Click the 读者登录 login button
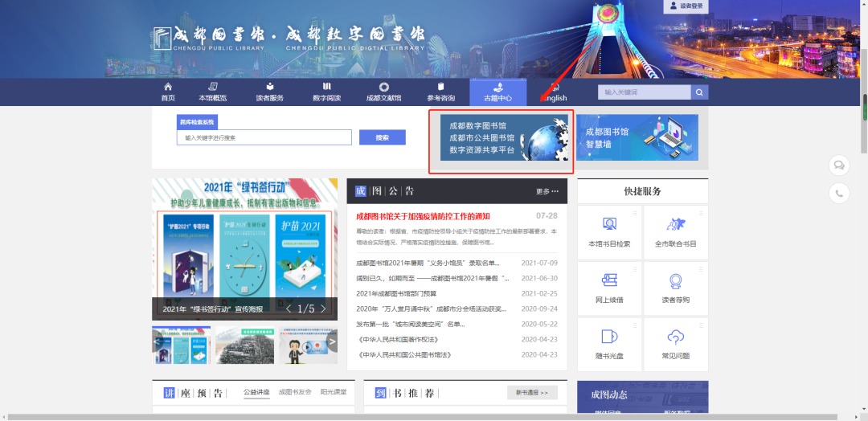The image size is (868, 421). click(686, 6)
